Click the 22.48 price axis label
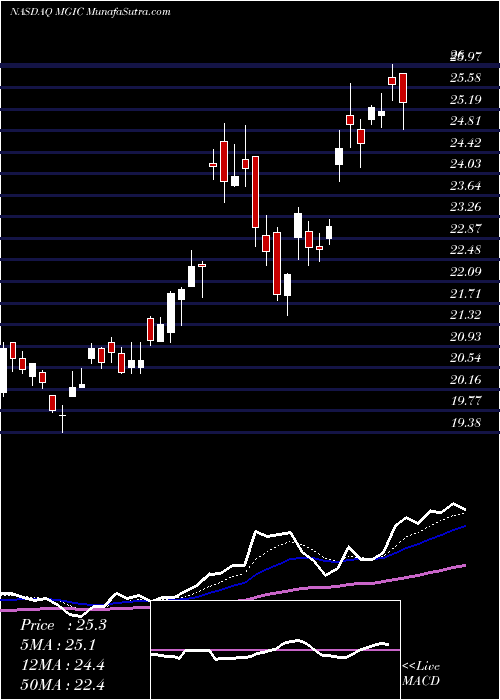This screenshot has height=700, width=500. click(466, 250)
